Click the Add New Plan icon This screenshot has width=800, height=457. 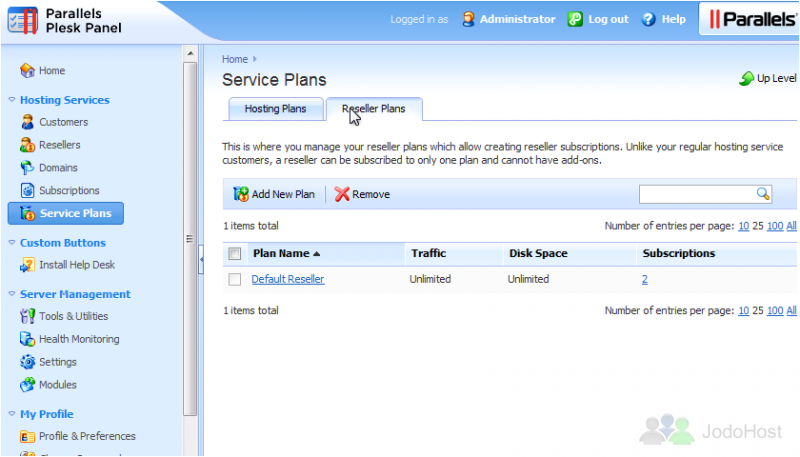[241, 194]
